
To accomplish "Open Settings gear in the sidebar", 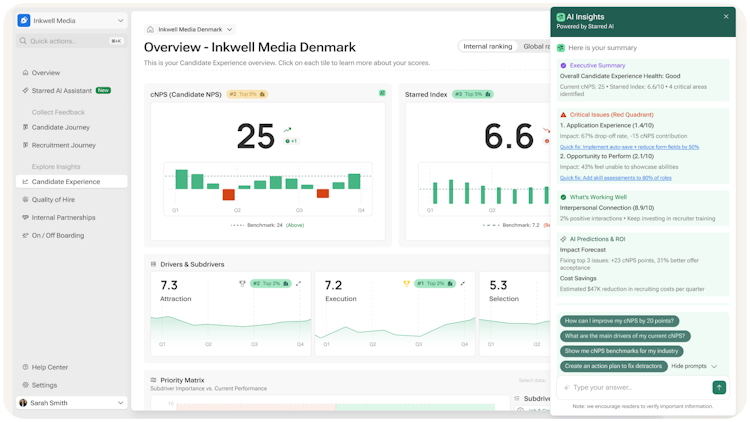I will point(25,385).
